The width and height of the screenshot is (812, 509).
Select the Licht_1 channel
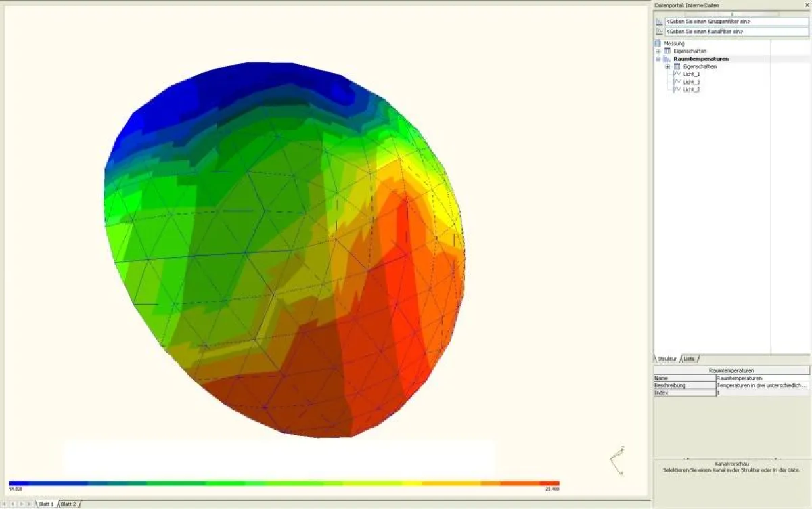click(692, 74)
